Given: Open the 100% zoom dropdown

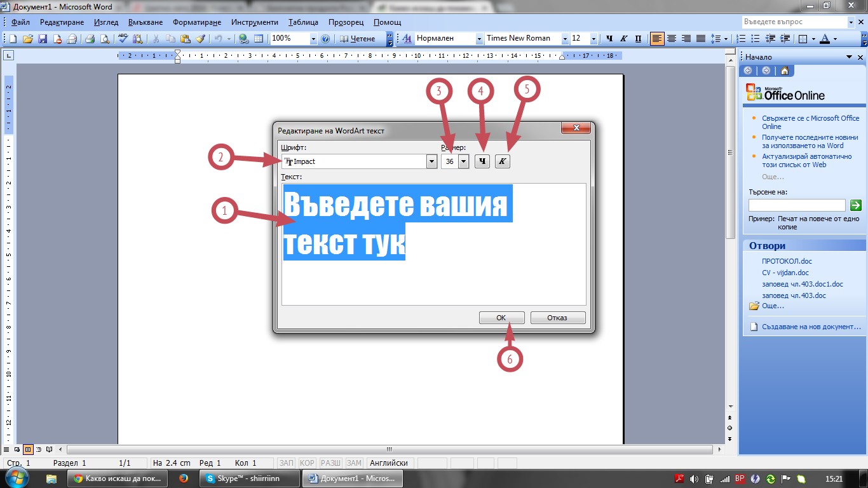Looking at the screenshot, I should [x=313, y=39].
